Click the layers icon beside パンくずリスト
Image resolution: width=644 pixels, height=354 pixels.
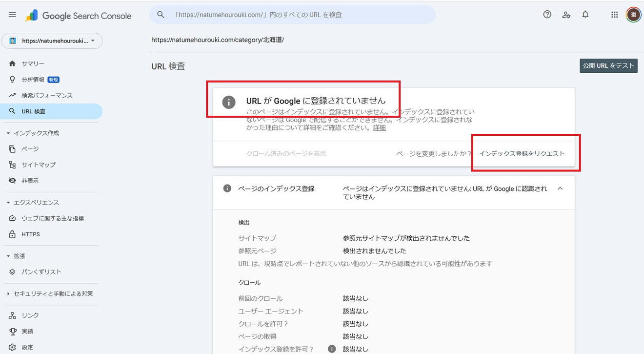coord(12,272)
